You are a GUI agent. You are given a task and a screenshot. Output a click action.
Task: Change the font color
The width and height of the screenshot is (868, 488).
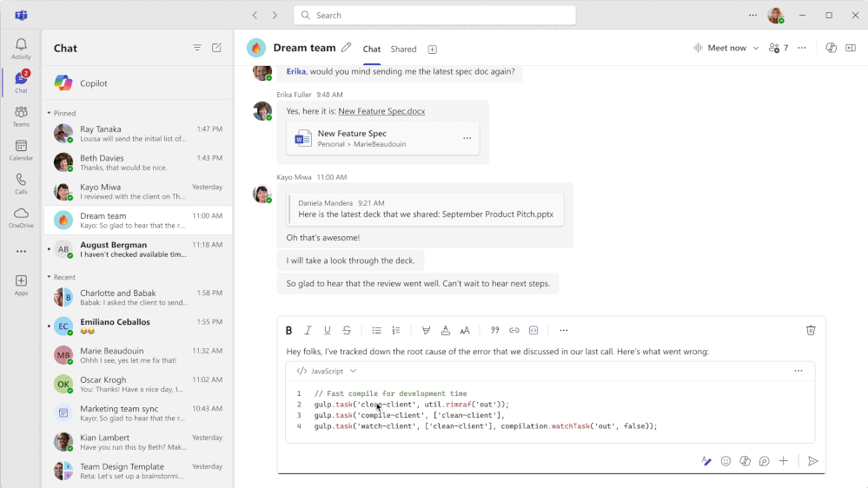pyautogui.click(x=445, y=330)
